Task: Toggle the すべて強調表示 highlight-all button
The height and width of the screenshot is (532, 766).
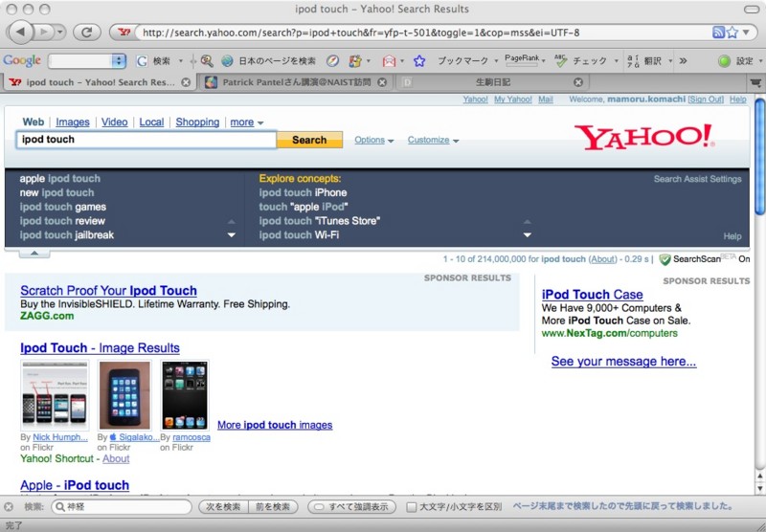Action: click(x=351, y=507)
